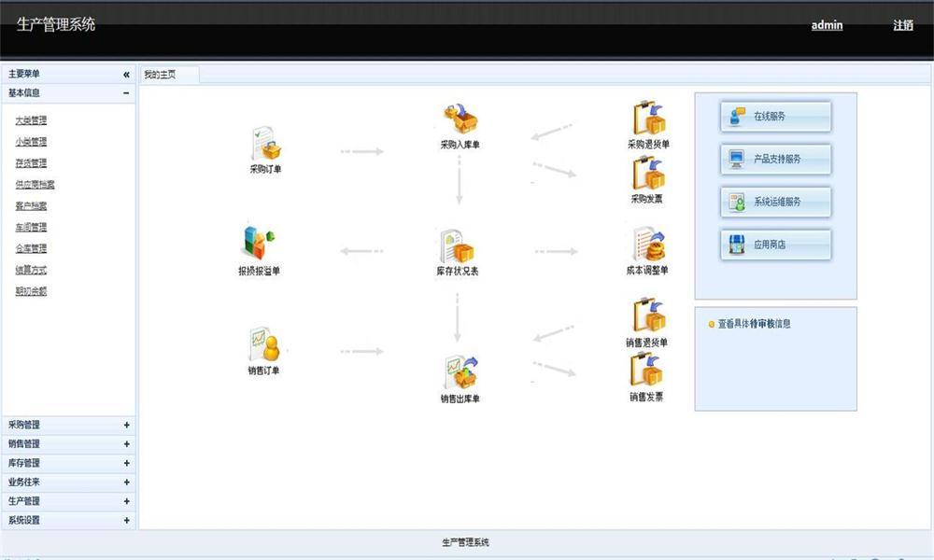Open the 采购订单 purchase order icon
Viewport: 934px width, 560px height.
coord(265,144)
